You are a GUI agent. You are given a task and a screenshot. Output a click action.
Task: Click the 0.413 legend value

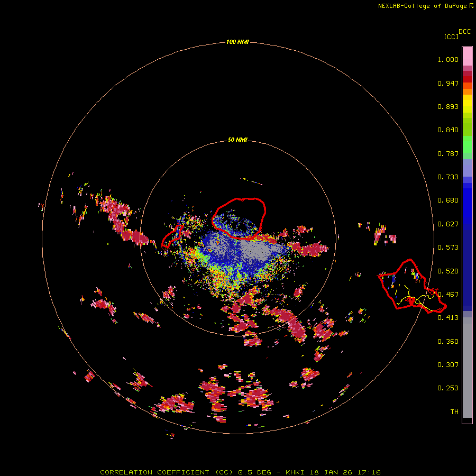click(448, 318)
